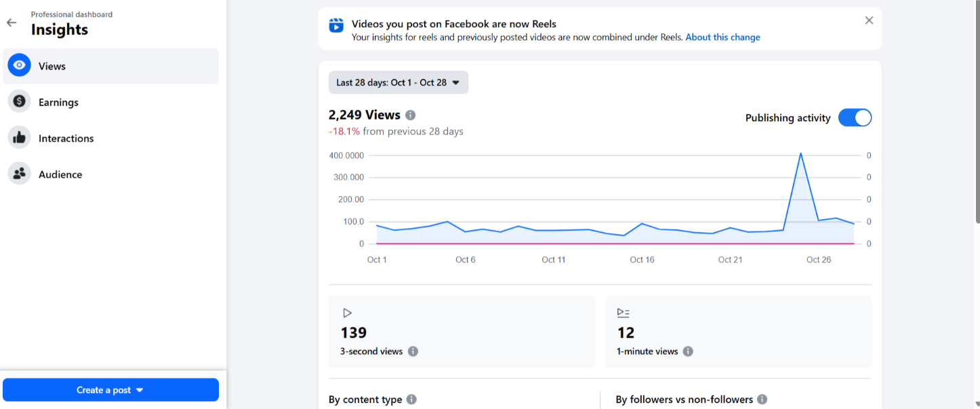This screenshot has width=980, height=409.
Task: Click the chart peak near Oct 25
Action: click(x=801, y=153)
